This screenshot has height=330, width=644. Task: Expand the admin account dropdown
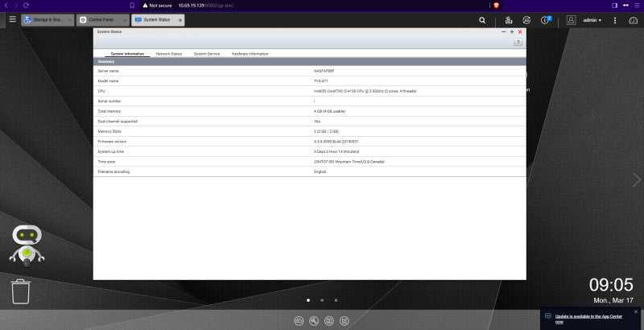[592, 20]
